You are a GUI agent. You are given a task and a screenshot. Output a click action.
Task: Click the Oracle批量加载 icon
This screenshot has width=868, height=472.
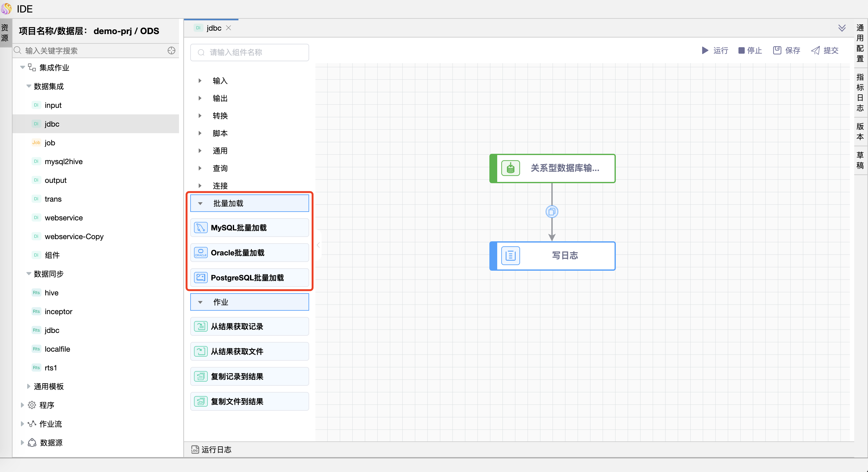(x=201, y=252)
